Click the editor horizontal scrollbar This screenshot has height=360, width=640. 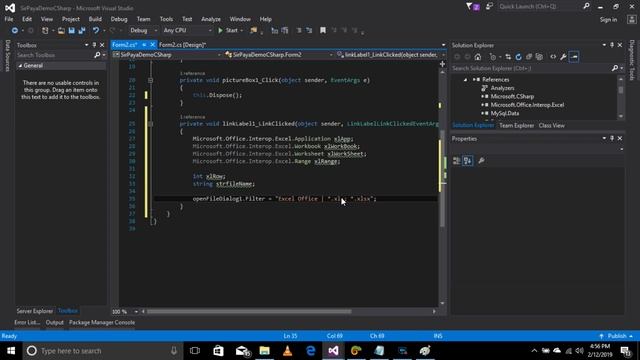click(x=249, y=311)
